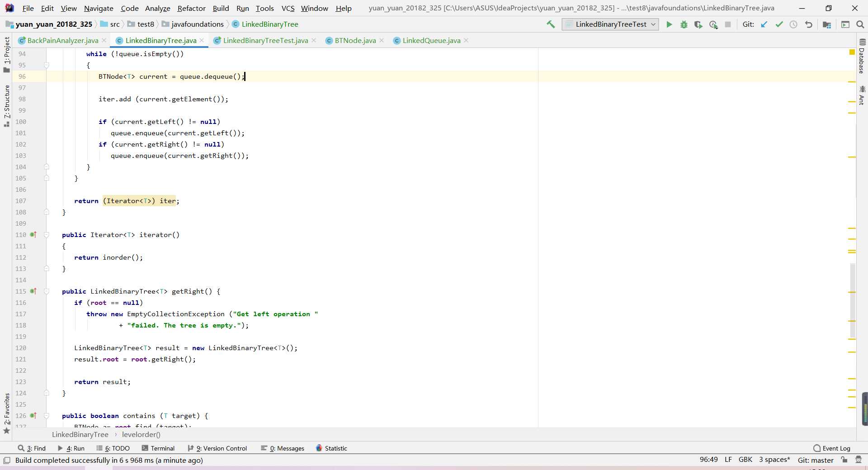The image size is (868, 470).
Task: Open the 9: Version Control tool window
Action: point(217,448)
